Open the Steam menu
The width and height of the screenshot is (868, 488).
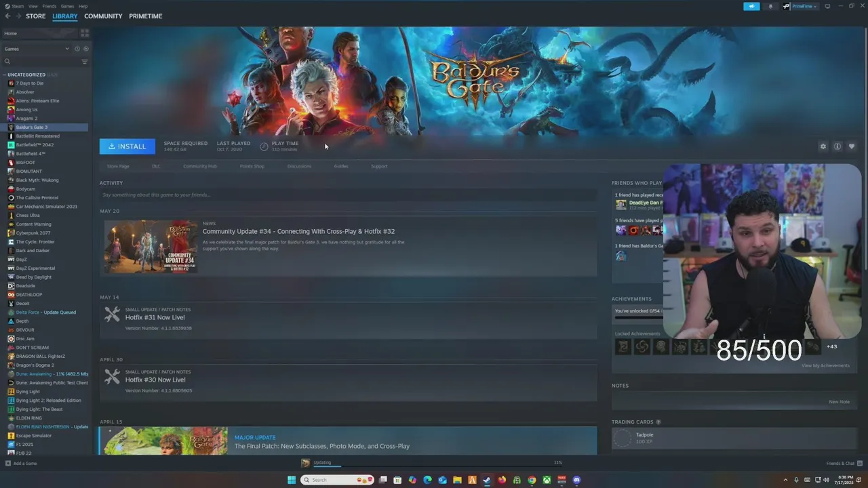point(14,6)
